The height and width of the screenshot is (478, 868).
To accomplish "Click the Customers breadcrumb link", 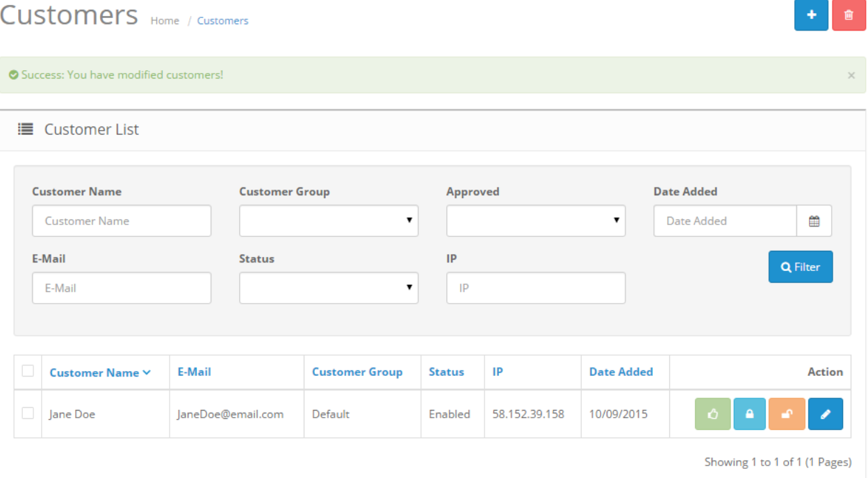I will pos(222,21).
